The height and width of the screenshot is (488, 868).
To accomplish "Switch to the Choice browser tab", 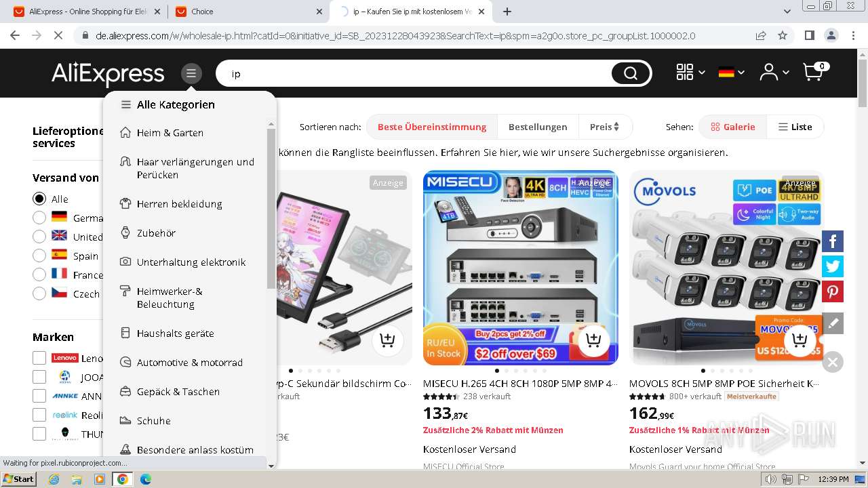I will click(x=249, y=12).
